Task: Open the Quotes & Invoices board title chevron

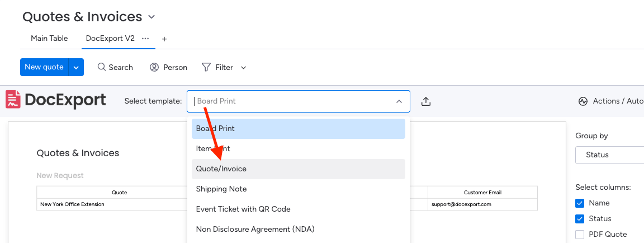Action: pos(151,17)
